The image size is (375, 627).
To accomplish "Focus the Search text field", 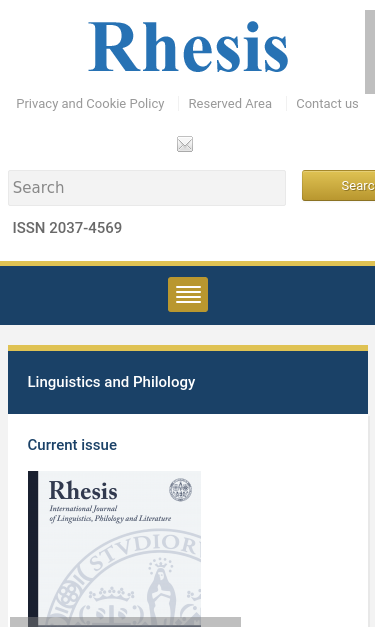I will pyautogui.click(x=147, y=188).
